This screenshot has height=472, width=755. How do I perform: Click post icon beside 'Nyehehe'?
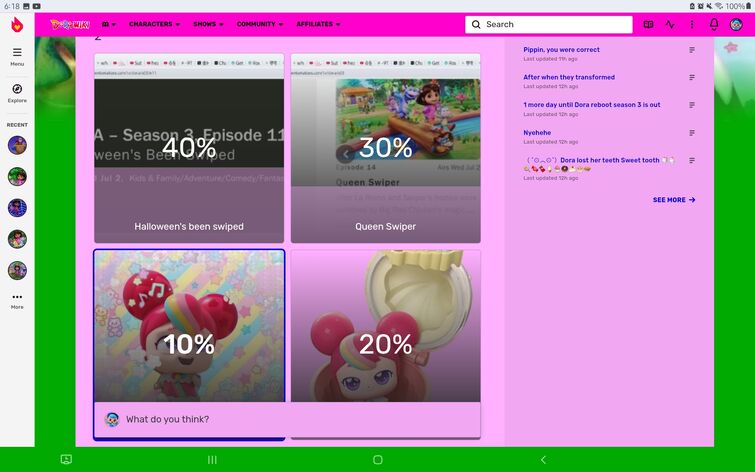(692, 133)
